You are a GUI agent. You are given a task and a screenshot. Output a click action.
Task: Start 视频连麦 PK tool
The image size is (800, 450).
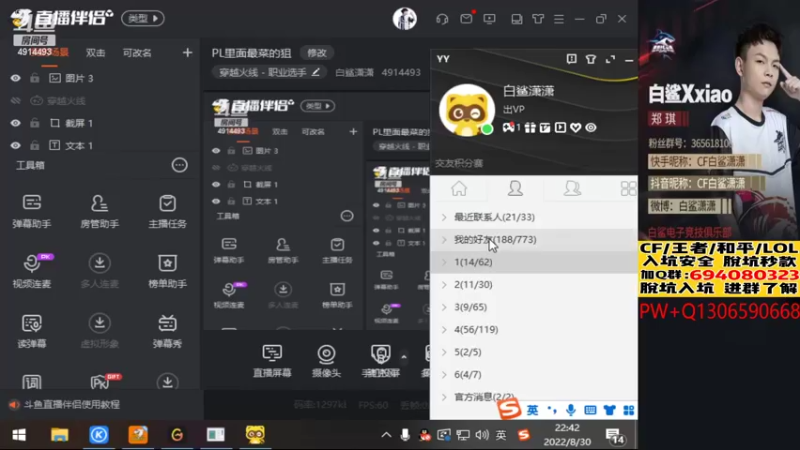click(32, 271)
